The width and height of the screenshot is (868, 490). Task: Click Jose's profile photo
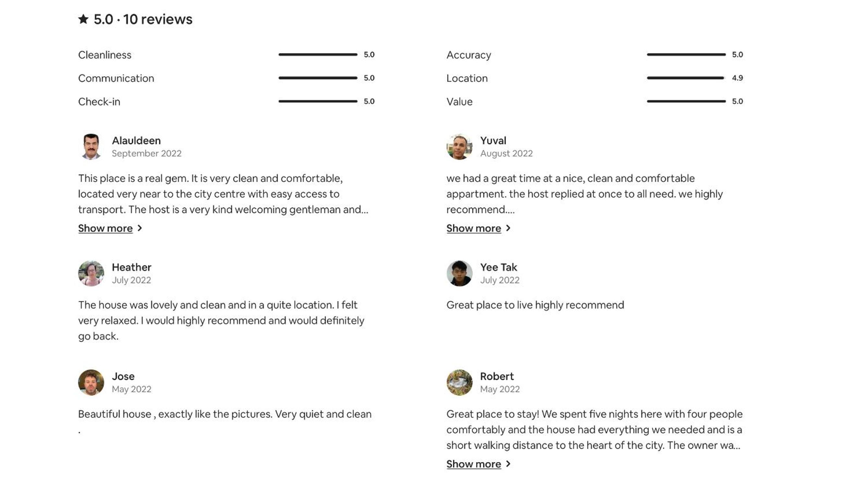91,383
